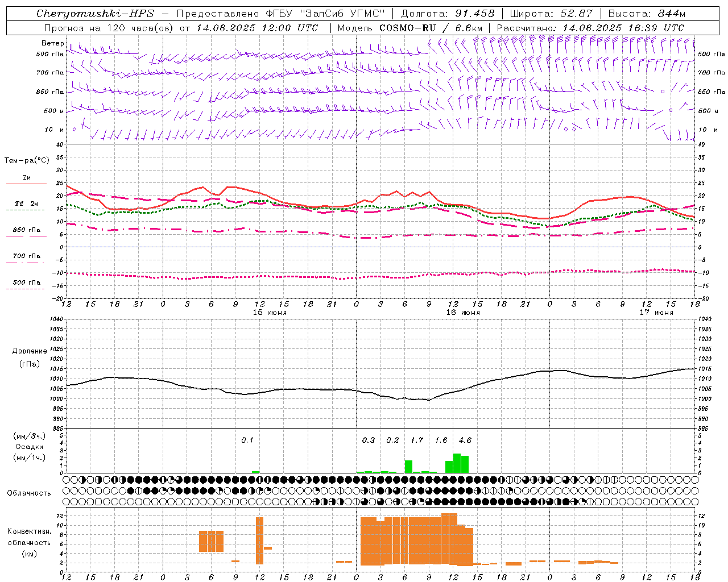Click the dotted 500 гПа temperature legend line

point(25,289)
